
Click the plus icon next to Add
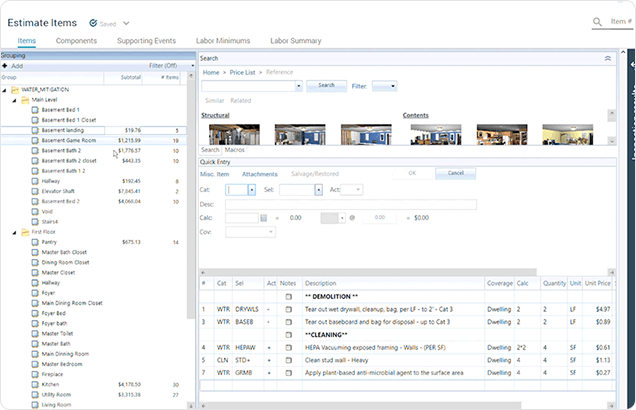click(x=5, y=65)
